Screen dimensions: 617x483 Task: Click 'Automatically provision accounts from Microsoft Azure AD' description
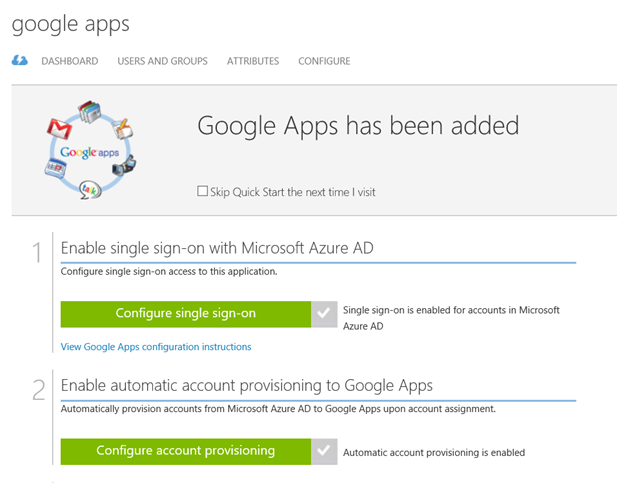(278, 409)
